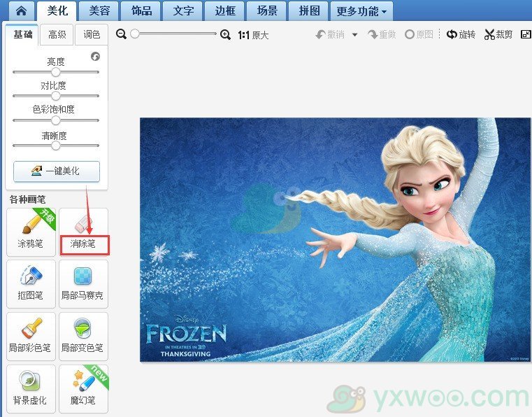Pick the 局部变色笔 recolor brush
The width and height of the screenshot is (532, 417).
tap(83, 335)
